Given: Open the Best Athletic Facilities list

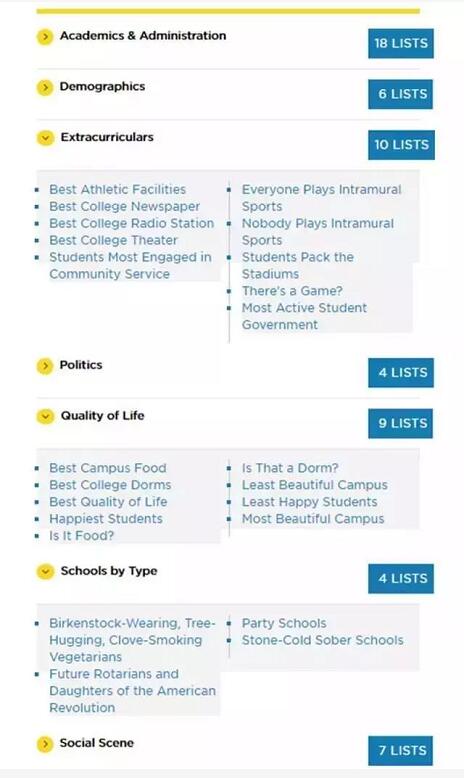Looking at the screenshot, I should (x=118, y=190).
